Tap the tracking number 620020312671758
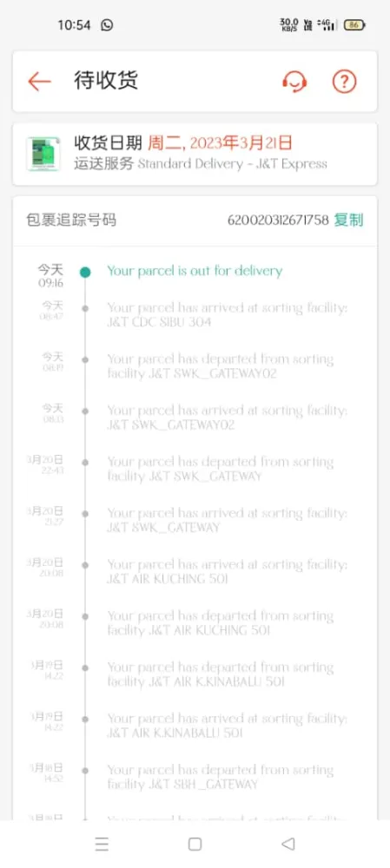Screen dimensions: 390x868 pyautogui.click(x=278, y=220)
